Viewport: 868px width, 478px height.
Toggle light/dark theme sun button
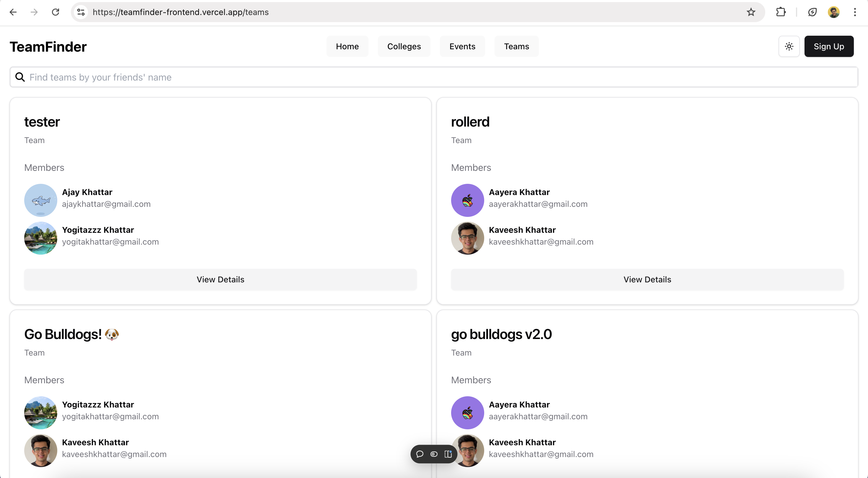tap(789, 47)
